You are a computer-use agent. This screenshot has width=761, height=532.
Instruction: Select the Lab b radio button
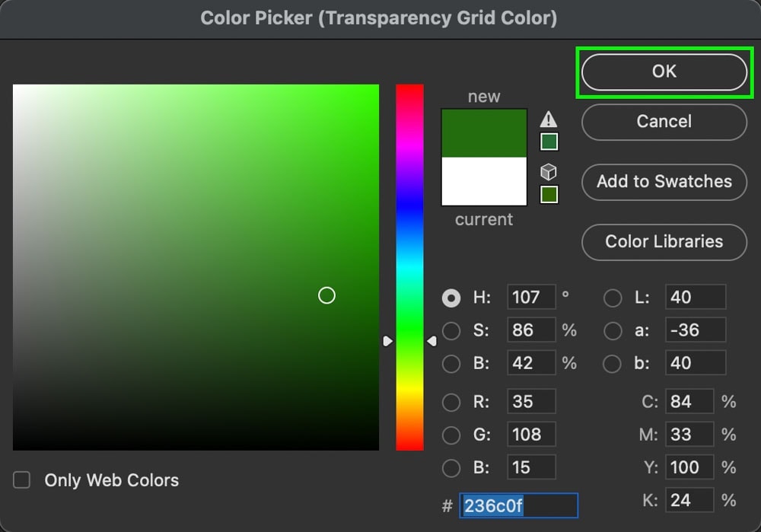(x=613, y=364)
